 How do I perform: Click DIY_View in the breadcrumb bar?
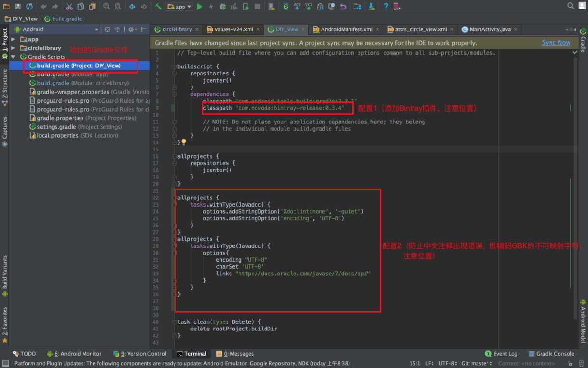(21, 19)
